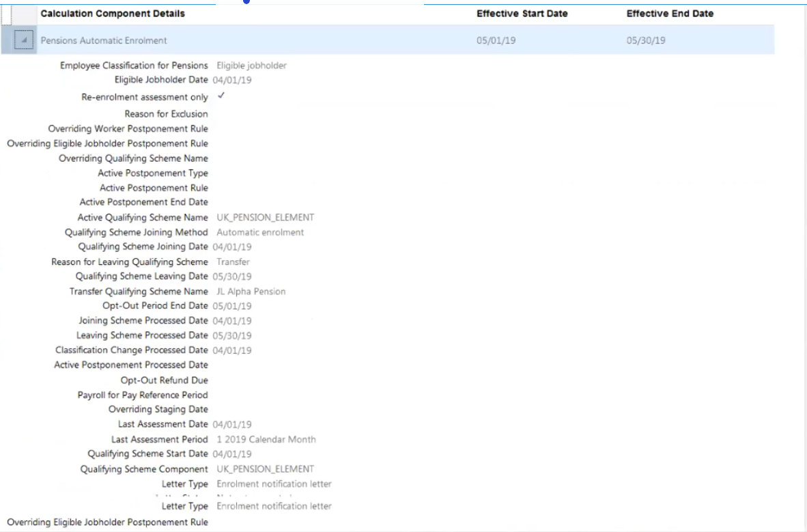807x532 pixels.
Task: Toggle Re-enrolment assessment only checkmark
Action: (221, 96)
